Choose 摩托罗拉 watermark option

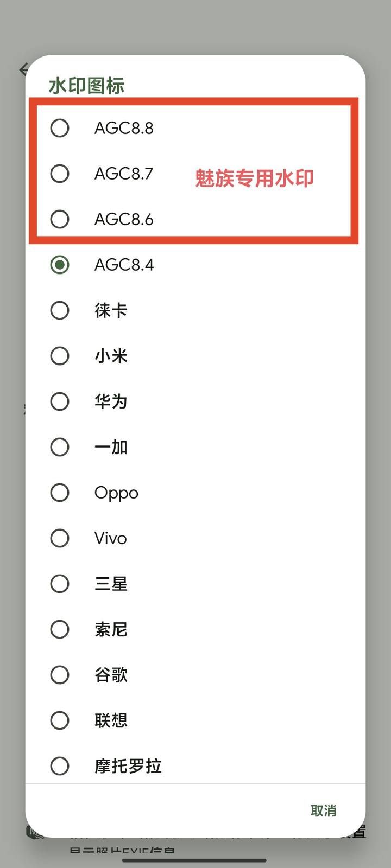pos(60,766)
